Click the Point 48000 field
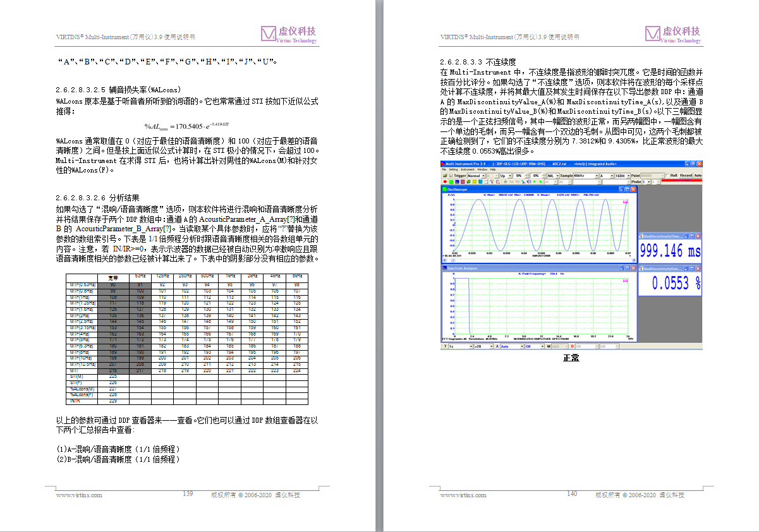Image resolution: width=759 pixels, height=532 pixels. click(x=652, y=176)
